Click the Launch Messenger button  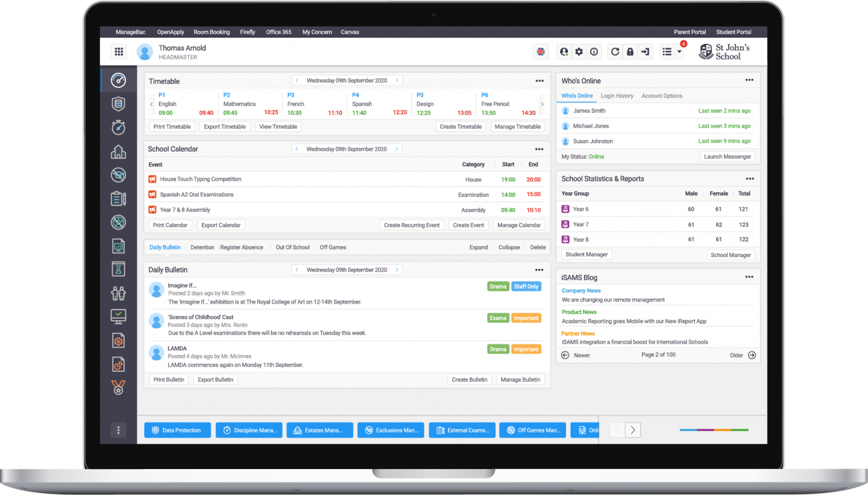728,157
